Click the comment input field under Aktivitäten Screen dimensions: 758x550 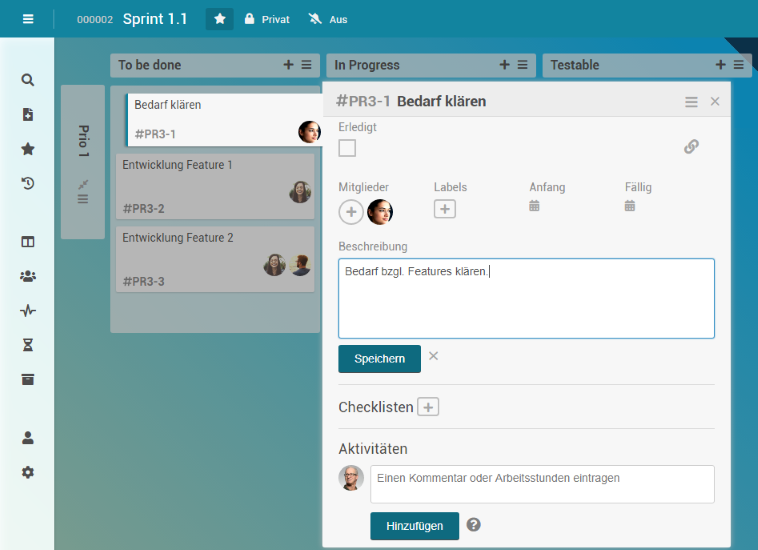pos(542,484)
